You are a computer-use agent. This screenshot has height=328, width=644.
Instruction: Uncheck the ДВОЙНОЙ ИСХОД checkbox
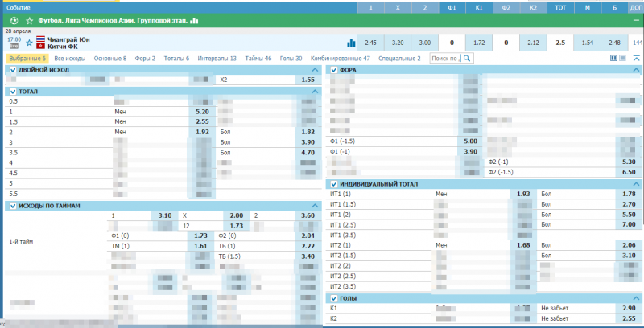tap(12, 70)
